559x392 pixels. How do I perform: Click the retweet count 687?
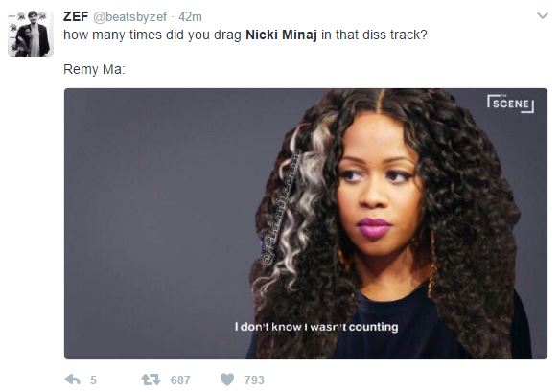click(x=180, y=380)
